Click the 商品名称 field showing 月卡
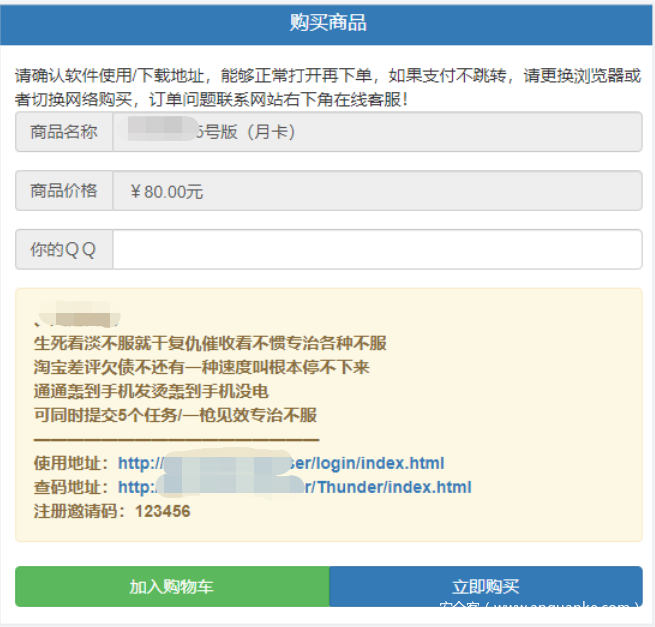 376,132
